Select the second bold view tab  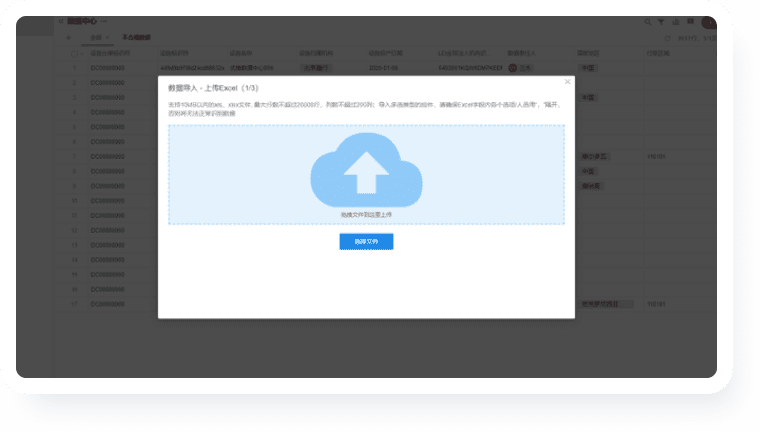point(136,37)
